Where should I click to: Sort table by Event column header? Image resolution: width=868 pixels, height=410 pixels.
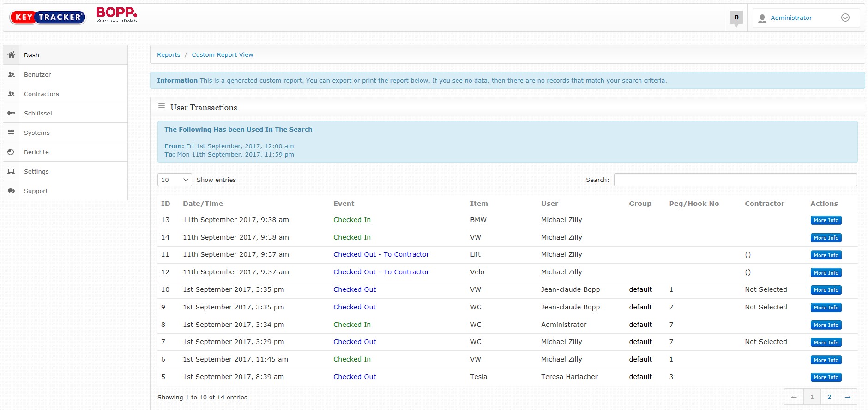point(344,204)
